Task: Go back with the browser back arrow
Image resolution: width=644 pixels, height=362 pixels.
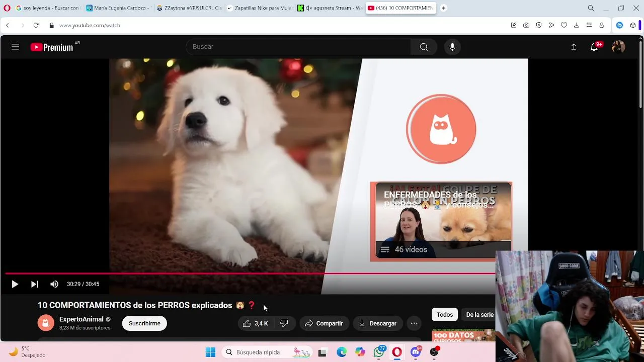Action: coord(7,25)
